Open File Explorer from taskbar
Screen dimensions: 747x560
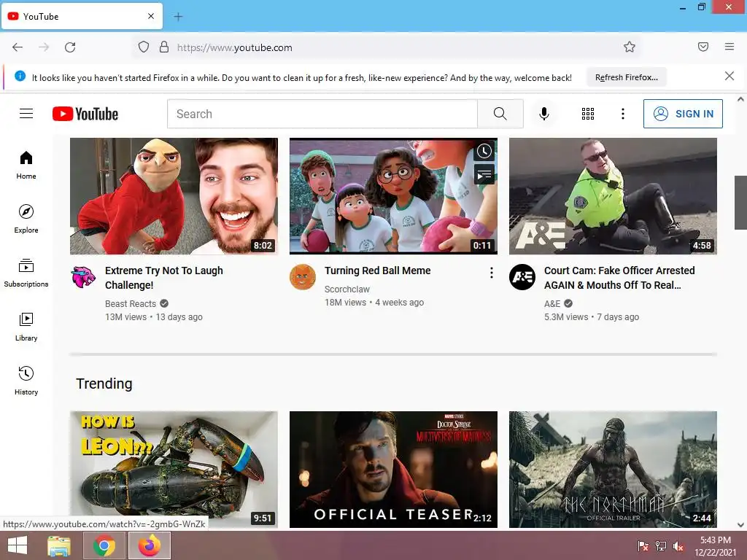59,545
